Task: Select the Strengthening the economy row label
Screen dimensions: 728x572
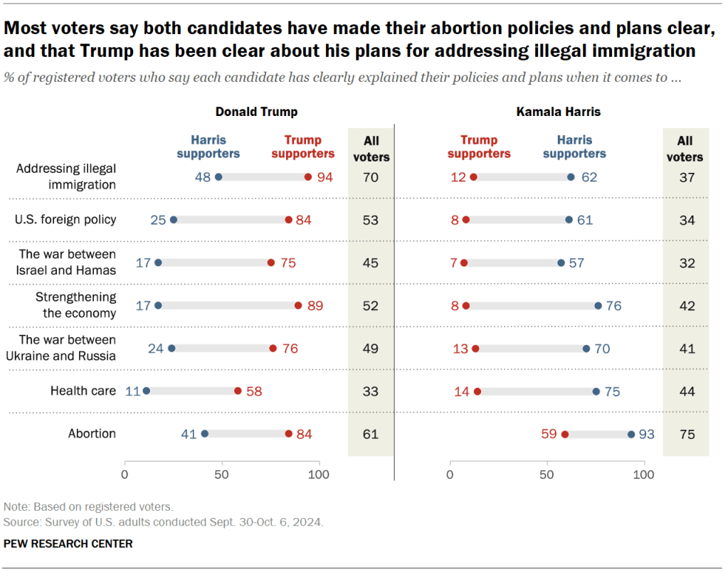Action: click(x=78, y=305)
